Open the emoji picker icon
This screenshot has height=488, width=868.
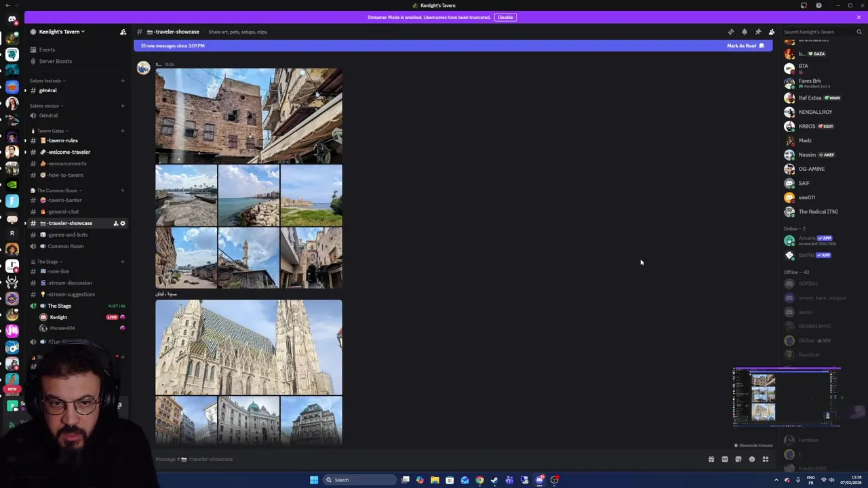[x=751, y=460]
